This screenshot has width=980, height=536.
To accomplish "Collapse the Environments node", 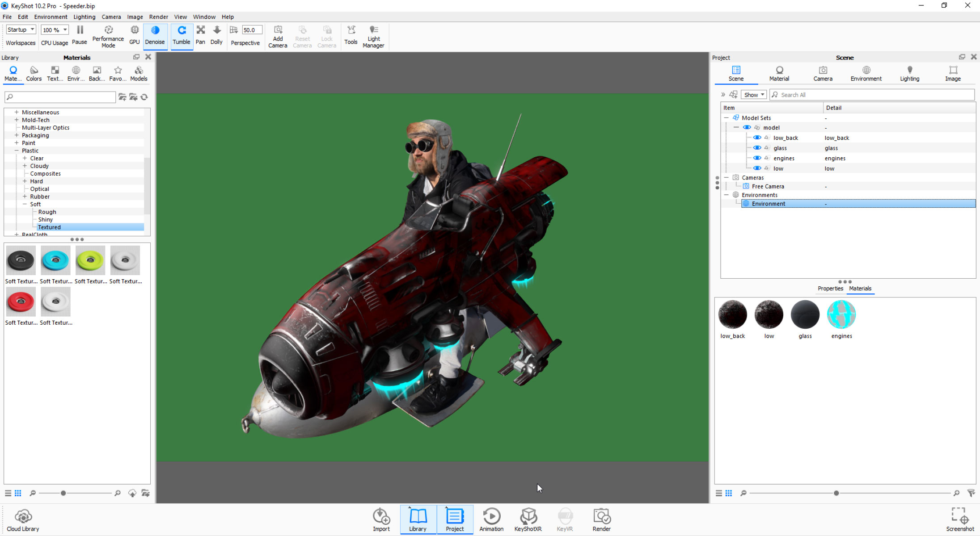I will [727, 195].
